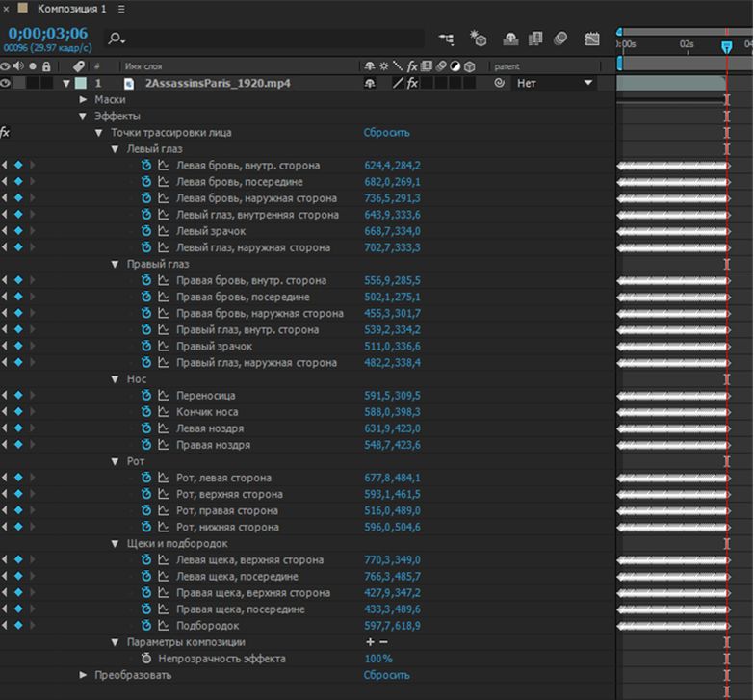Open the panel menu next to Композиция 1
Image resolution: width=754 pixels, height=700 pixels.
(120, 9)
